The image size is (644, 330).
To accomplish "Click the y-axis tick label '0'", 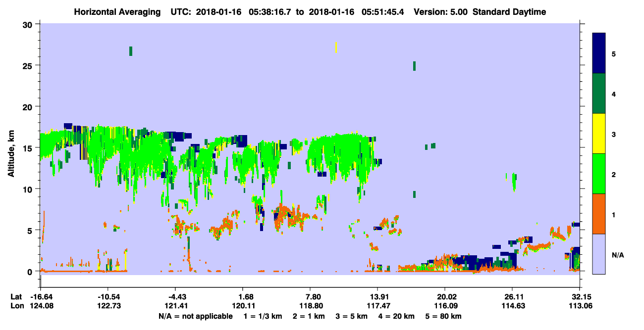I will [x=31, y=272].
